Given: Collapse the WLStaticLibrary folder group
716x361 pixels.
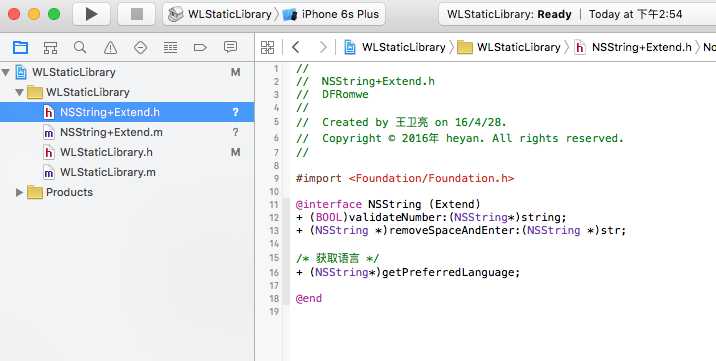Looking at the screenshot, I should [x=19, y=92].
